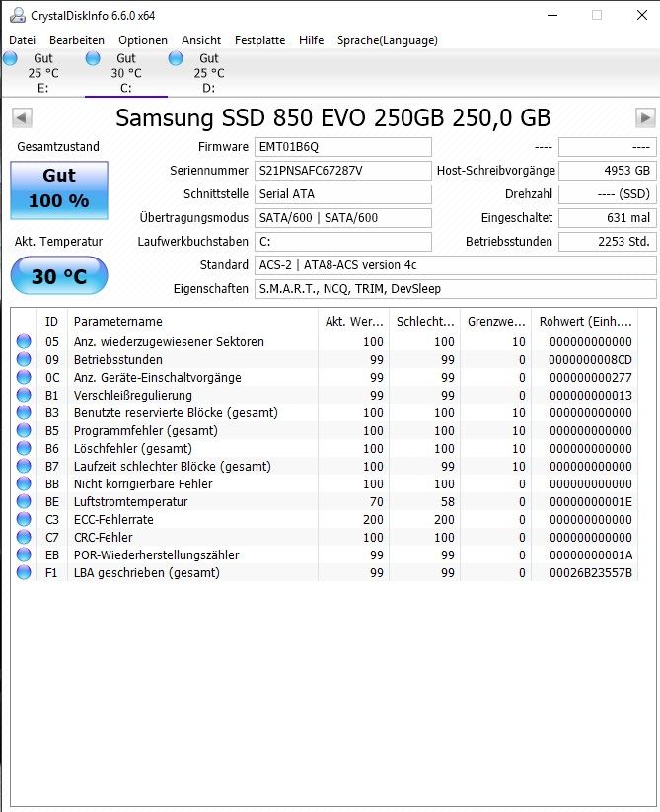The image size is (660, 812).
Task: Click status orb of attribute EB
Action: coord(24,554)
